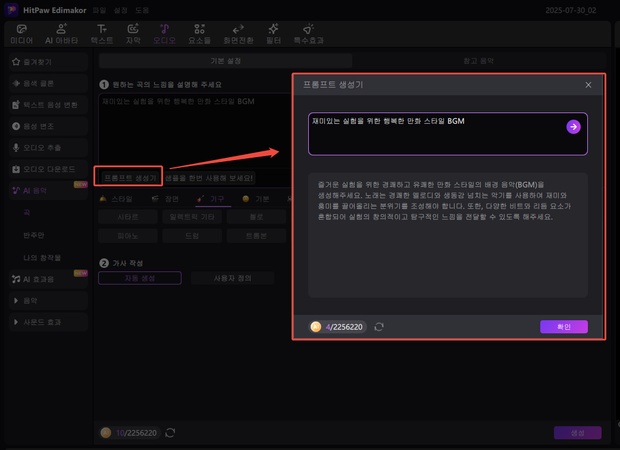
Task: Focus the song description text area
Action: click(x=195, y=131)
